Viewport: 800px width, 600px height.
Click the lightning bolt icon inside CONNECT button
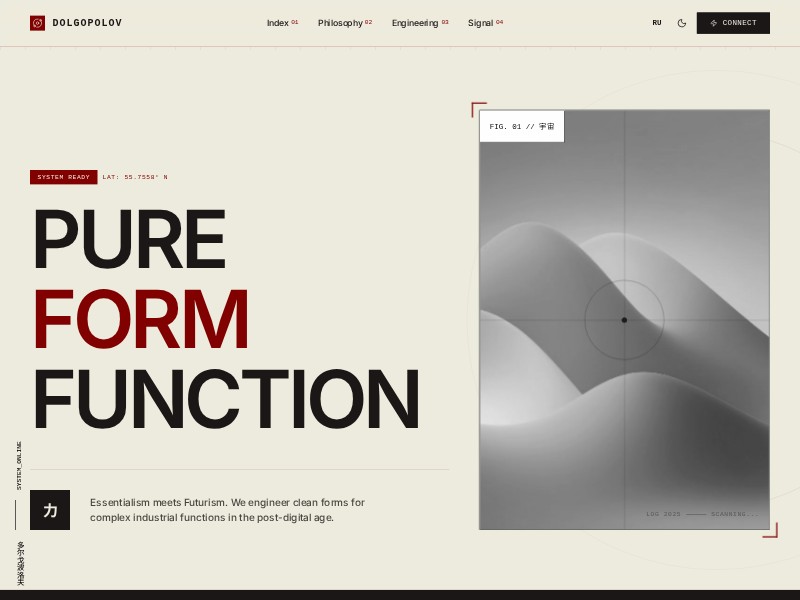point(713,23)
